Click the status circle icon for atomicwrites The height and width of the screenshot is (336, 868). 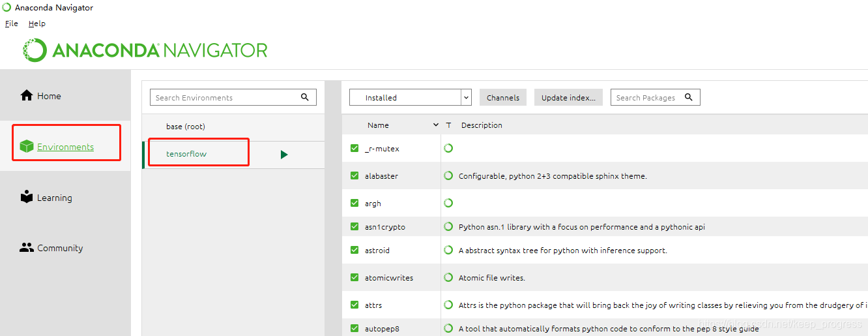coord(448,277)
